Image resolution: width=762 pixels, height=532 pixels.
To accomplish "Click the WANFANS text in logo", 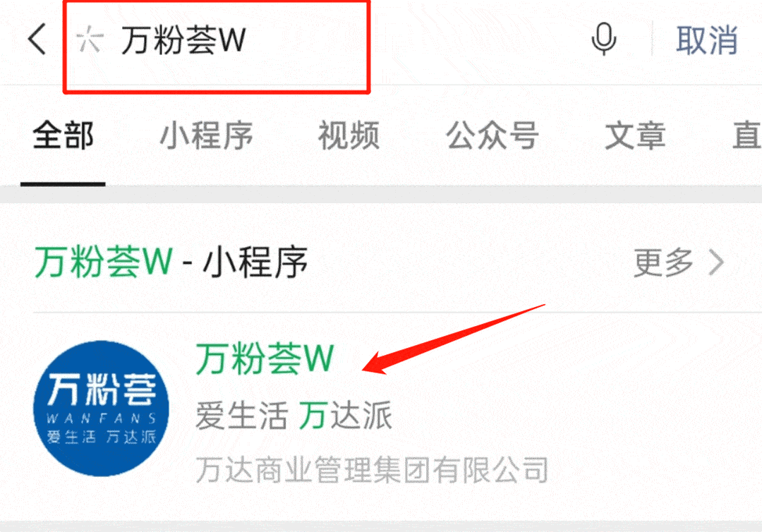I will pos(101,418).
